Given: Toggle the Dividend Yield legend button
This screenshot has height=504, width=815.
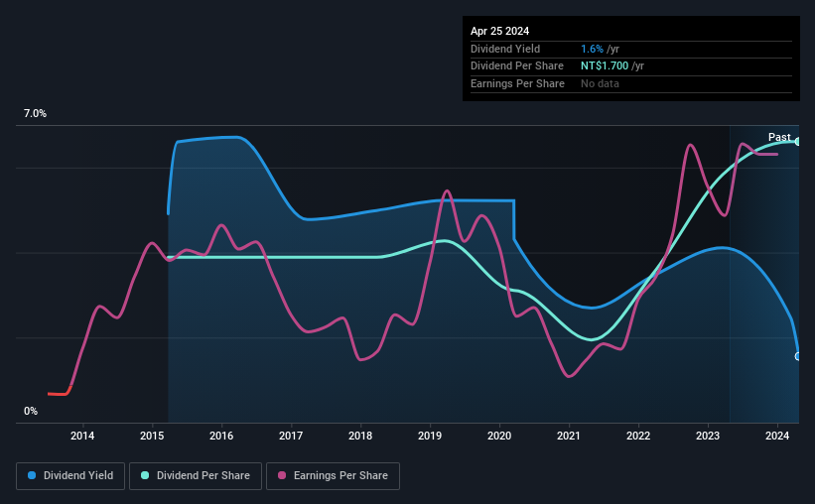Looking at the screenshot, I should coord(70,476).
